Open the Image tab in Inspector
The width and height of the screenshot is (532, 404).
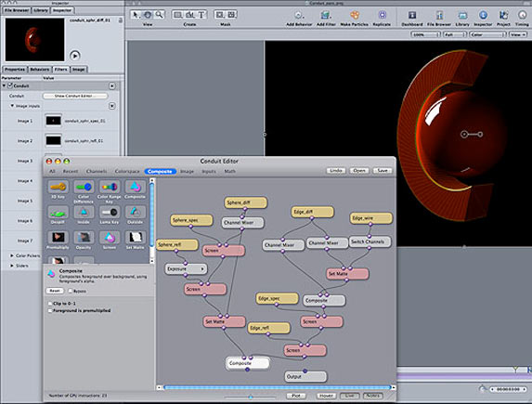pyautogui.click(x=78, y=70)
